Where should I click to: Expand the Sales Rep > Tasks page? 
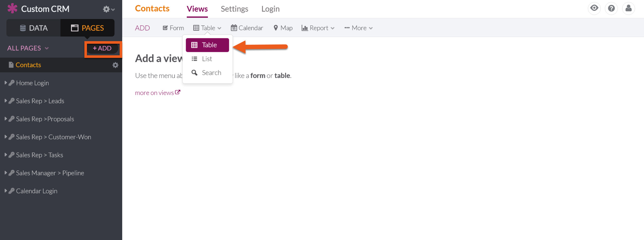coord(6,155)
